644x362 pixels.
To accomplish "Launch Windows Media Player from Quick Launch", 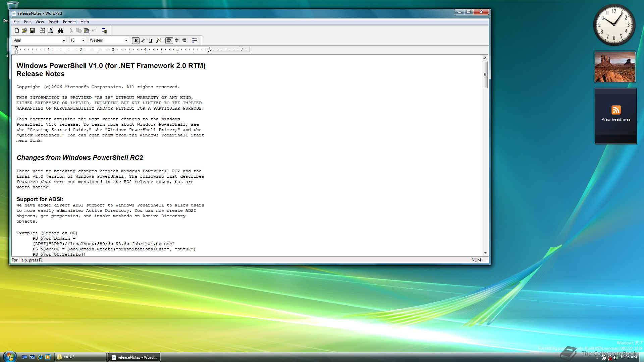I will (48, 357).
